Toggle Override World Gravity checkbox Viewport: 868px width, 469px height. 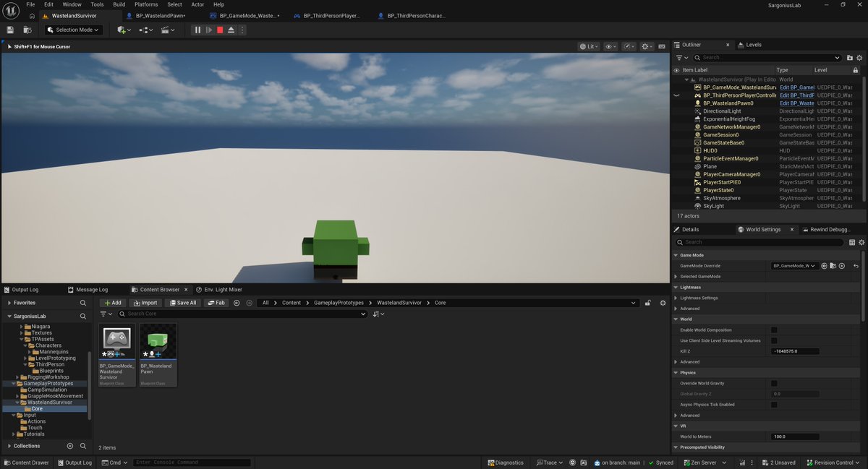[x=774, y=383]
